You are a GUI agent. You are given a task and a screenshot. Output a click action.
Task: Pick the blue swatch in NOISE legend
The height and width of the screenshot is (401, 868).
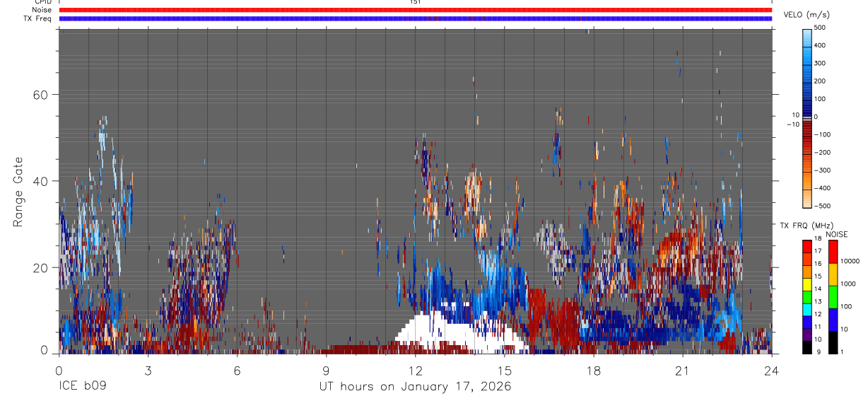point(833,318)
